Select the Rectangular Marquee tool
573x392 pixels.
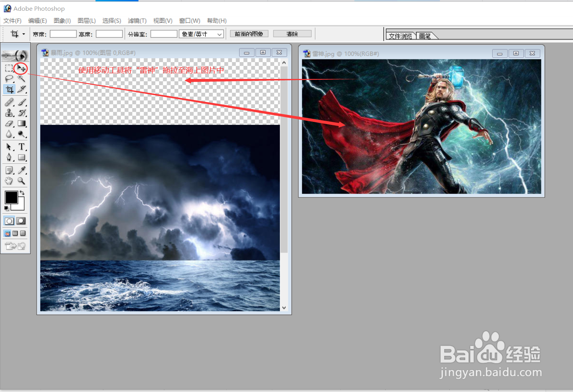(9, 69)
